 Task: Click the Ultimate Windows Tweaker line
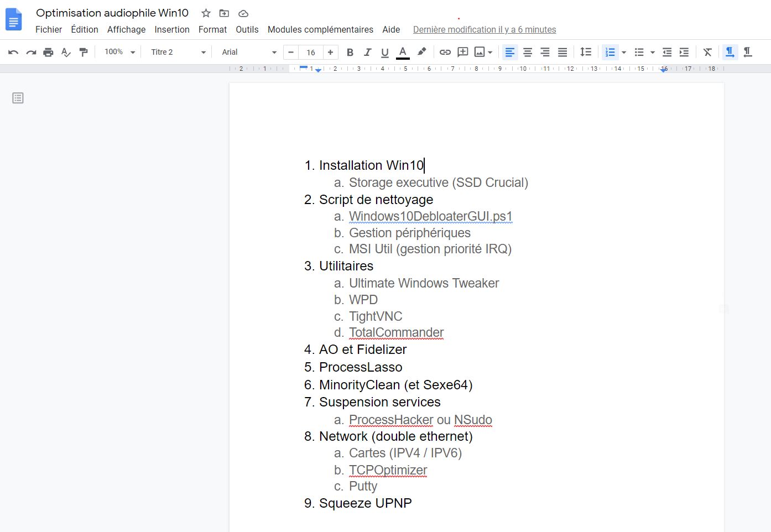(x=424, y=283)
